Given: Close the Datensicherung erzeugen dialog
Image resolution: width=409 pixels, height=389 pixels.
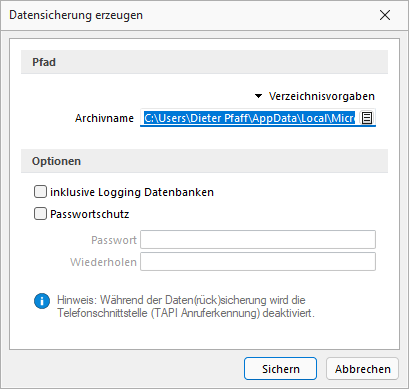Looking at the screenshot, I should click(385, 15).
